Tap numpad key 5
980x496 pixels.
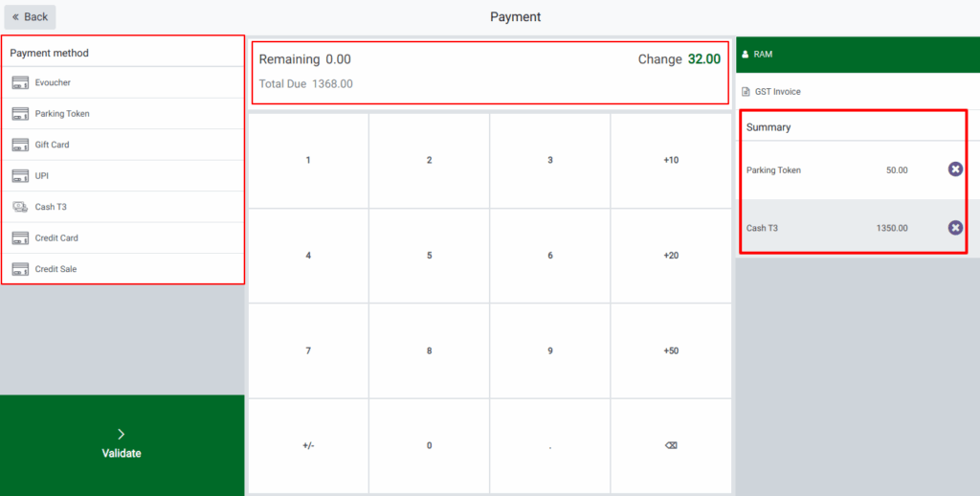(429, 256)
